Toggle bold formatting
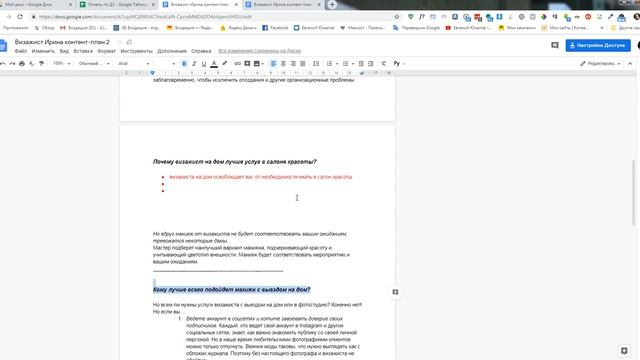 [x=184, y=64]
